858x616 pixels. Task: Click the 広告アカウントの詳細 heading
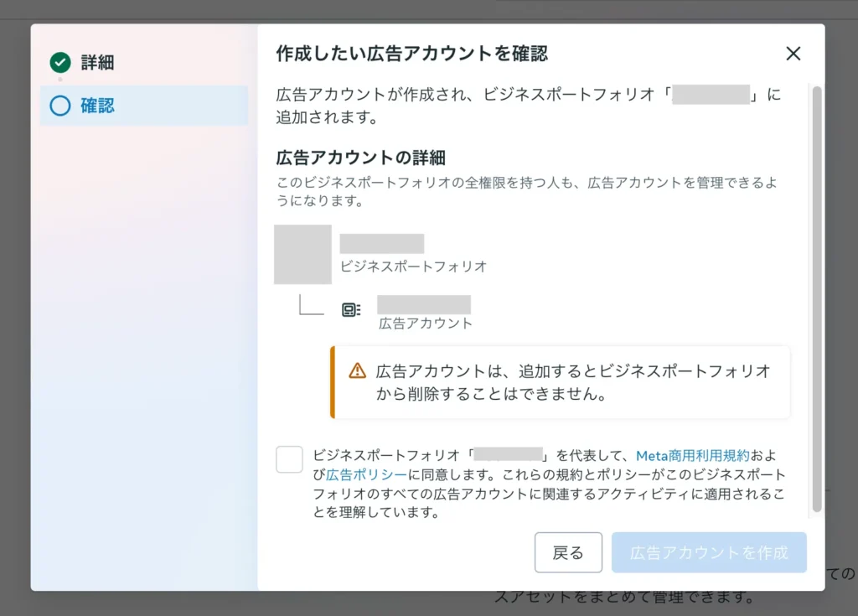pyautogui.click(x=360, y=158)
